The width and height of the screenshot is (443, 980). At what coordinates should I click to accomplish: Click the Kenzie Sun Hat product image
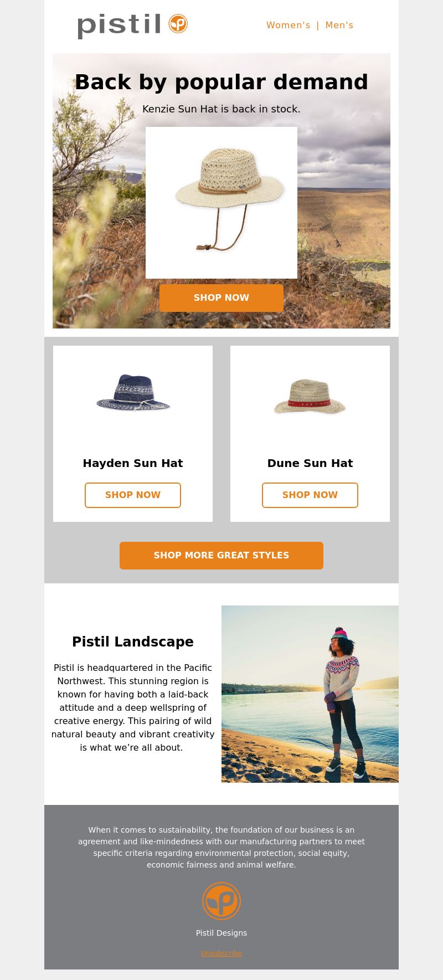(221, 203)
